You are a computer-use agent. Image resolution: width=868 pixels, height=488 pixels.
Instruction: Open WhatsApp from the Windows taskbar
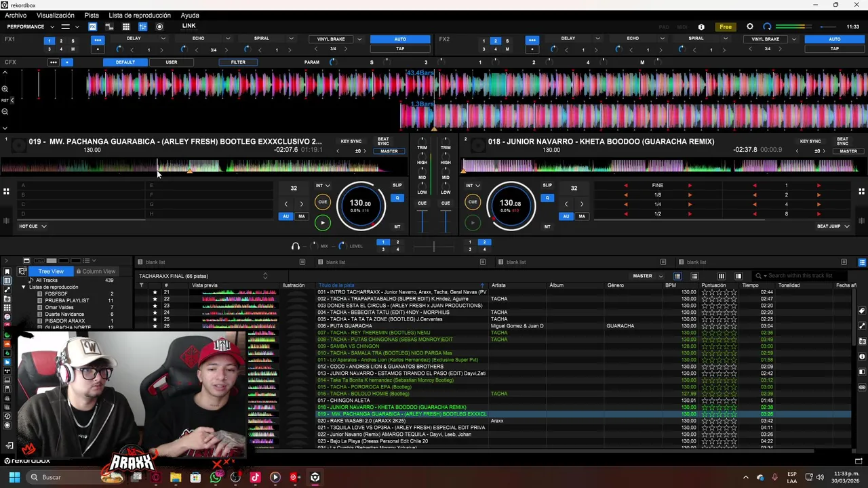coord(216,477)
